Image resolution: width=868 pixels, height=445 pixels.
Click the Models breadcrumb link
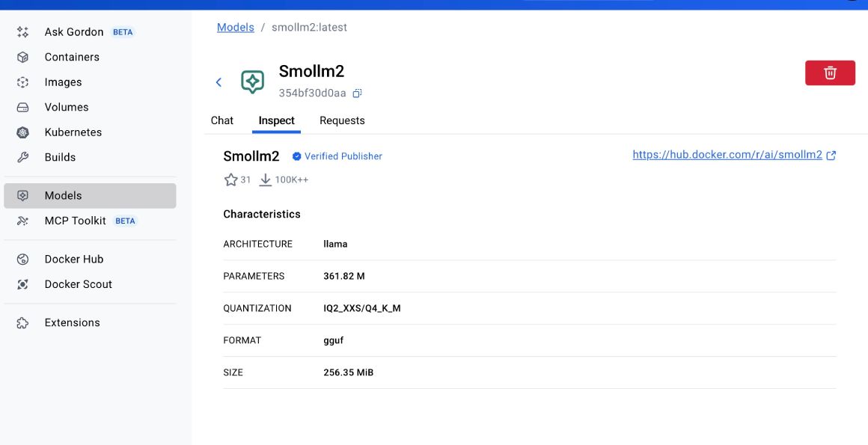[235, 26]
